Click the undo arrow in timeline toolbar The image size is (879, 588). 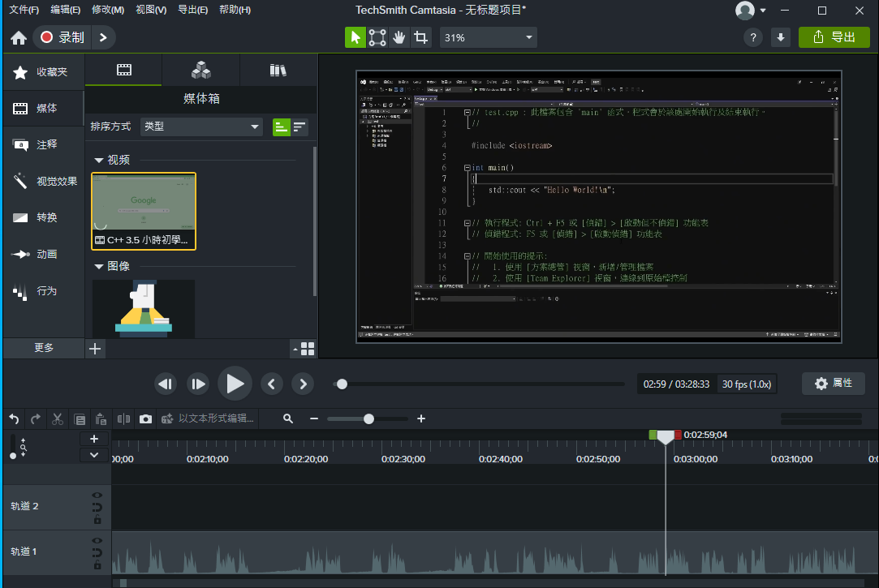click(14, 419)
